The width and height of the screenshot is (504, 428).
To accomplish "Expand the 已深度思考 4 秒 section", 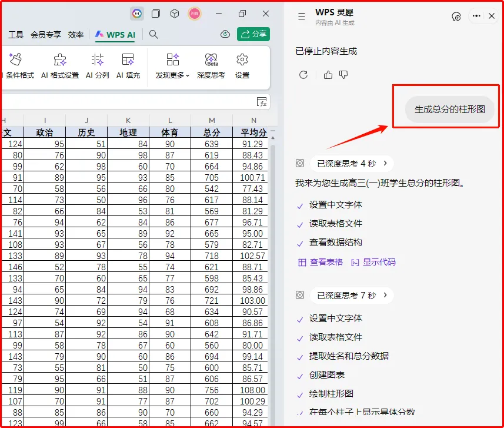I will click(352, 164).
